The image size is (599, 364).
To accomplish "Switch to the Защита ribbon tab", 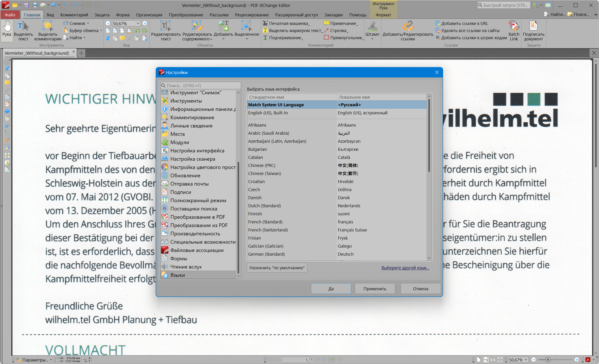I will pyautogui.click(x=102, y=15).
